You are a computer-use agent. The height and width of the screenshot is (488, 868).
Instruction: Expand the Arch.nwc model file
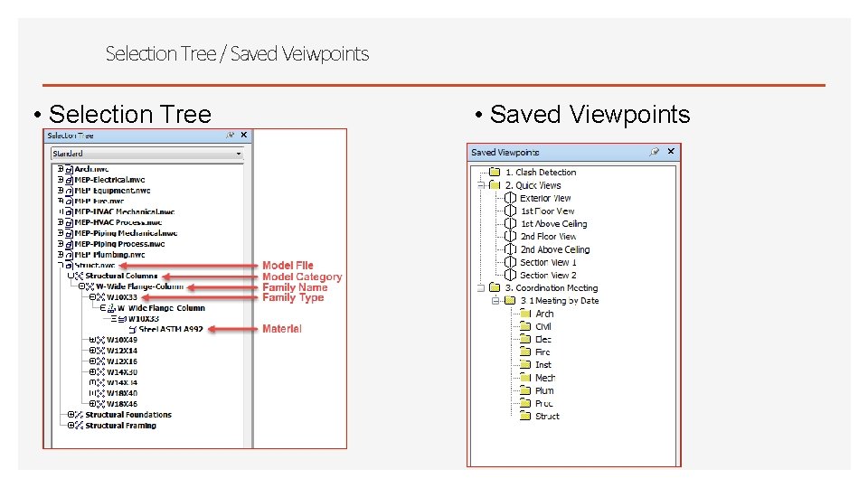[61, 169]
